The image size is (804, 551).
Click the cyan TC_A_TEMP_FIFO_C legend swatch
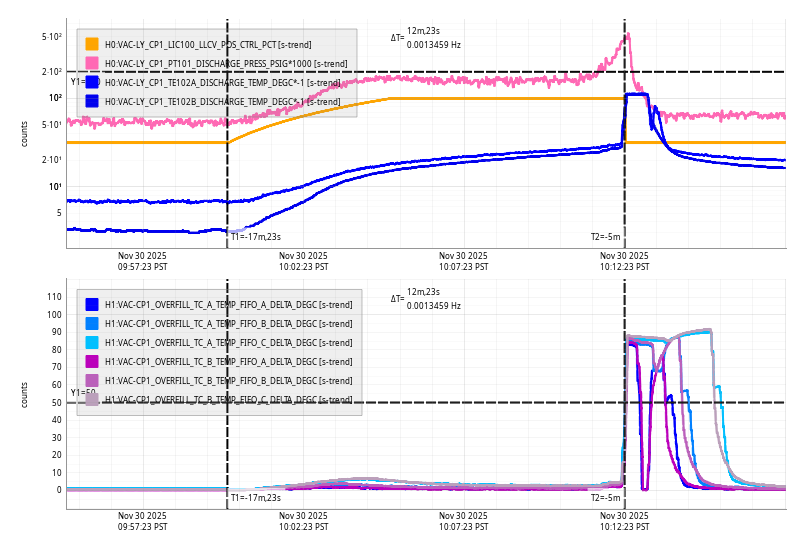[92, 342]
